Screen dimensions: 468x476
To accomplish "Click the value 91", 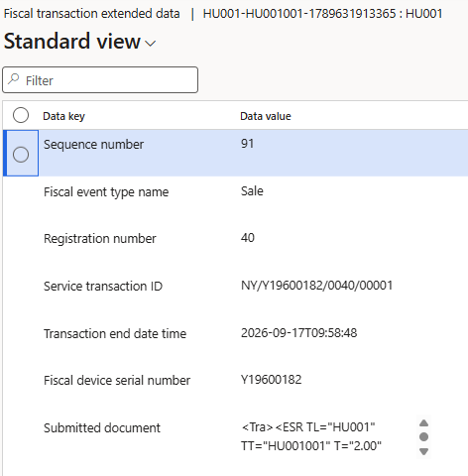I will coord(247,144).
